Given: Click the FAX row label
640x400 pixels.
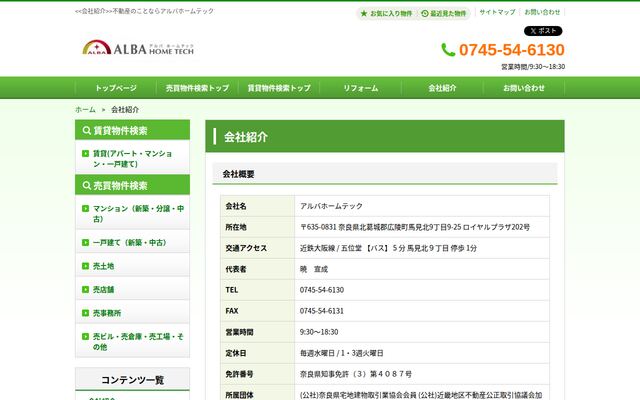Looking at the screenshot, I should (232, 311).
